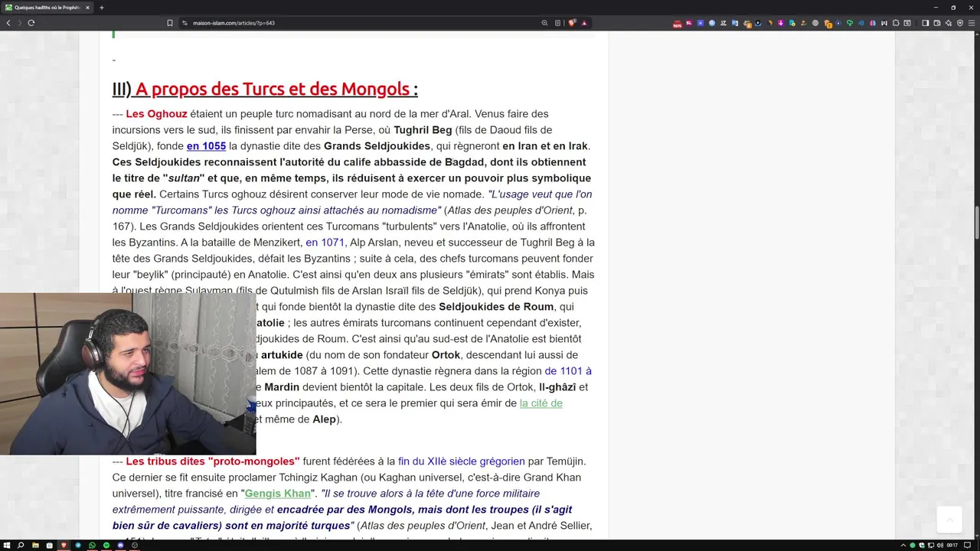Click the 'de 1101 à' date link
The width and height of the screenshot is (980, 551).
[568, 371]
